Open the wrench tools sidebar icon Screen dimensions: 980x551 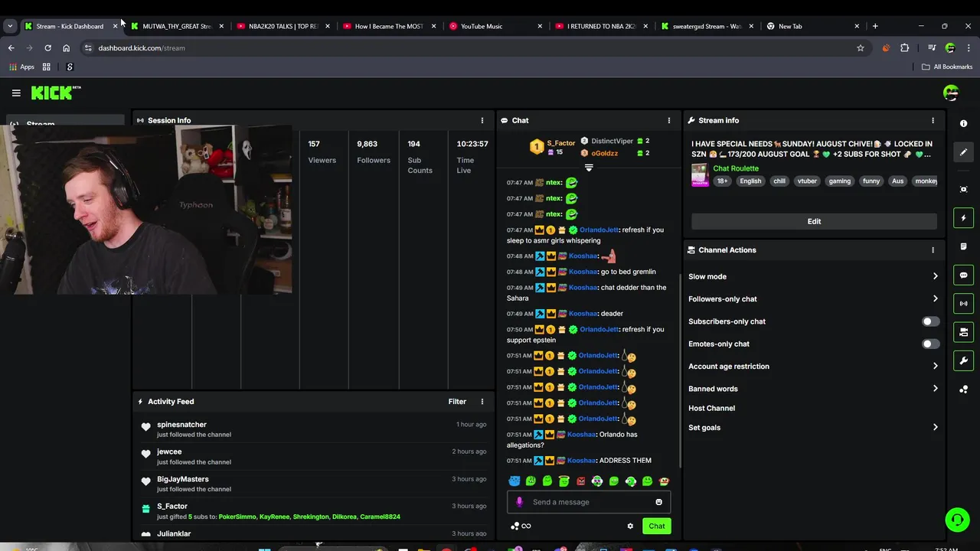click(963, 360)
